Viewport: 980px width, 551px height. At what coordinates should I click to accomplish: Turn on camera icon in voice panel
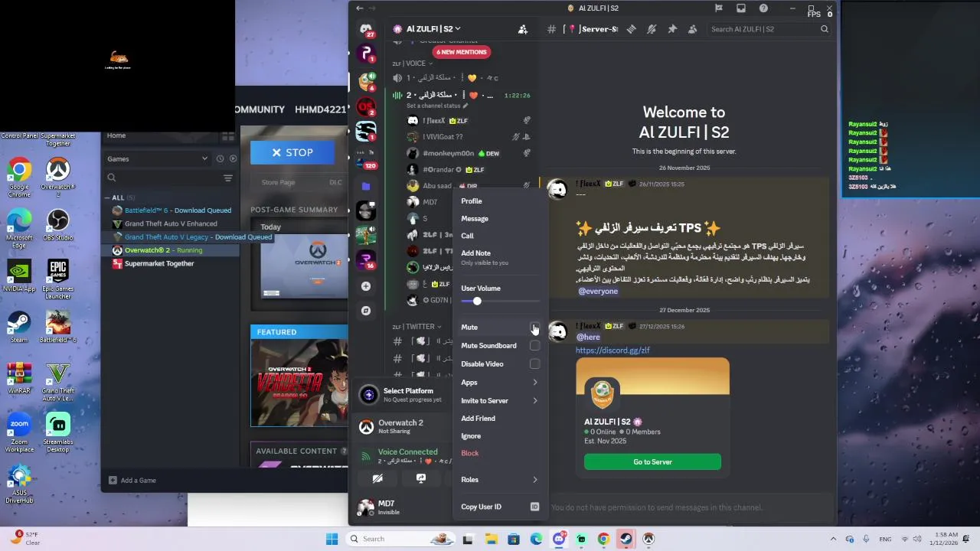click(377, 478)
